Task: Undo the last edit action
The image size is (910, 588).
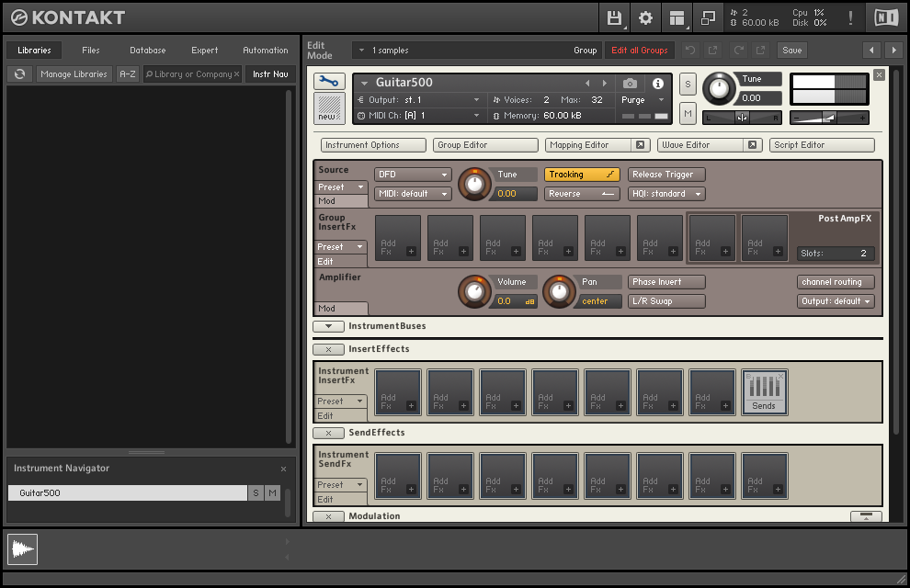Action: (x=690, y=51)
